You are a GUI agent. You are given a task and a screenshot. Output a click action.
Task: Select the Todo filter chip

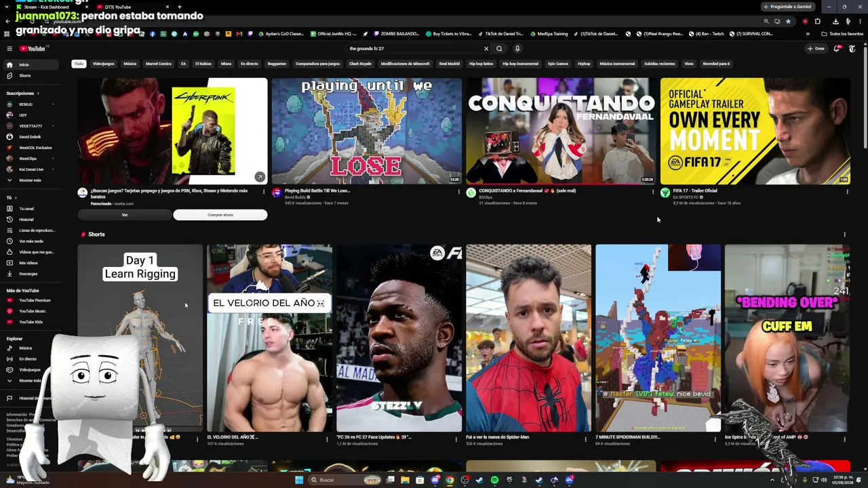pyautogui.click(x=79, y=64)
